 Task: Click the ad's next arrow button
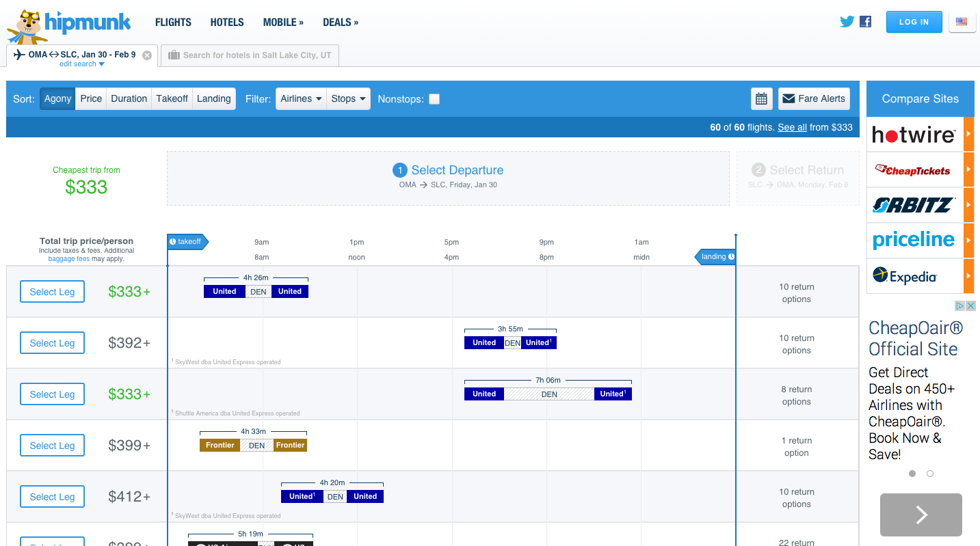(x=921, y=515)
